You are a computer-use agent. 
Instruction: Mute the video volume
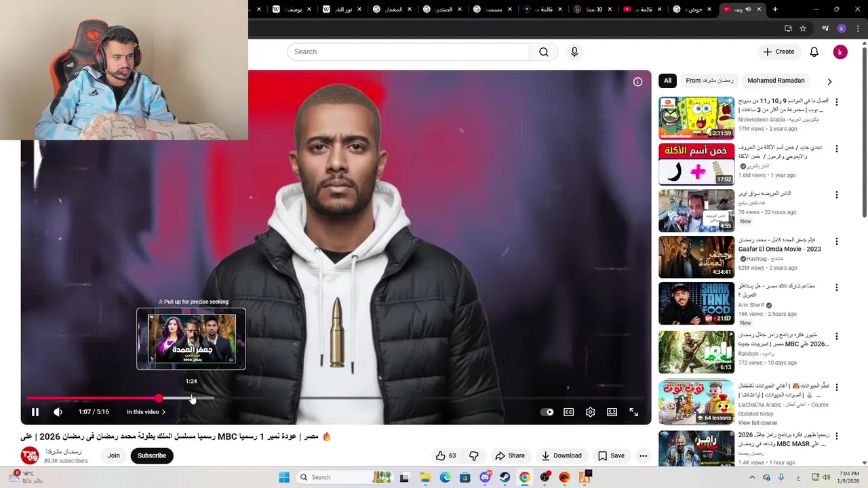click(x=58, y=412)
